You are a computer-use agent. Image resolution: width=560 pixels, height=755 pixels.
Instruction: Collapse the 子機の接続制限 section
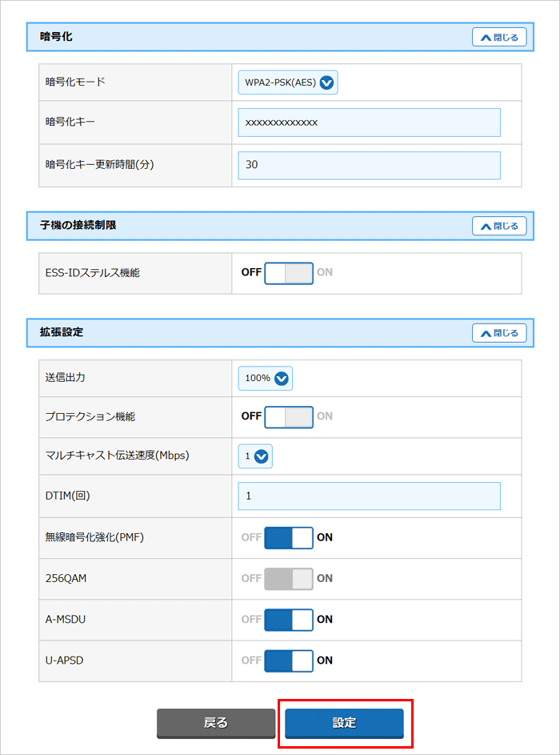[x=499, y=226]
